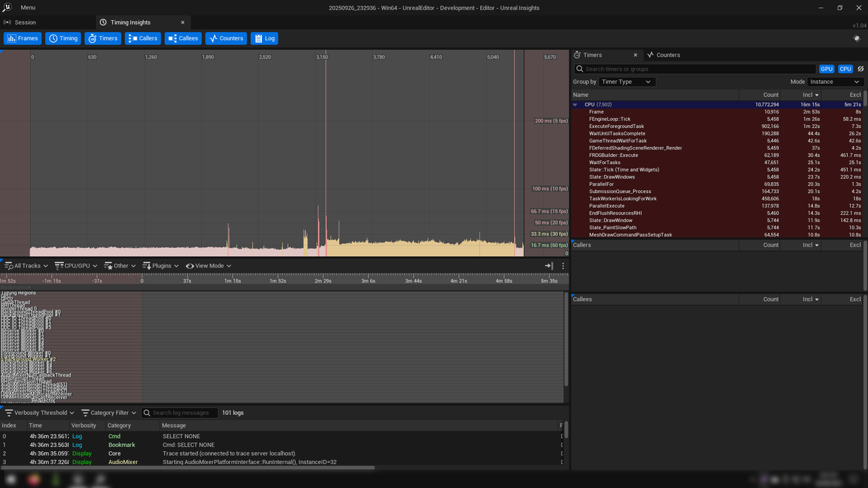Select the FEngineLoop::Tick timer row

coord(718,119)
